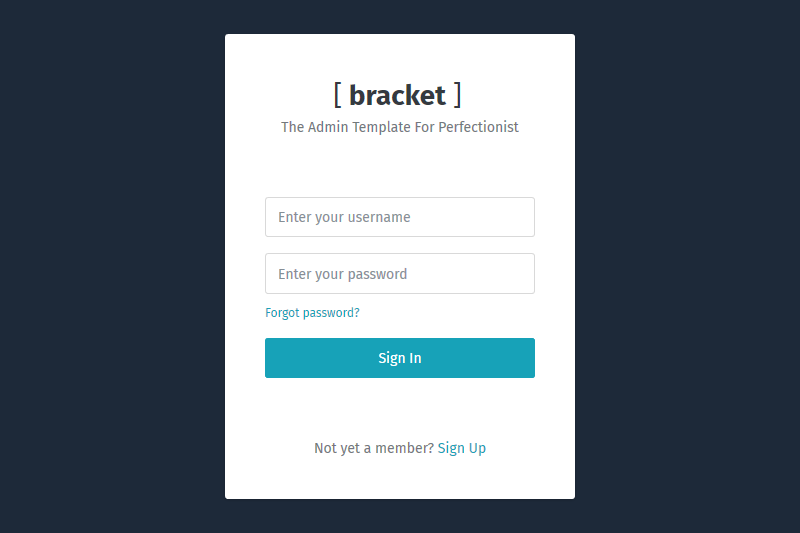Viewport: 800px width, 533px height.
Task: Click the bracket logo word
Action: tap(397, 95)
